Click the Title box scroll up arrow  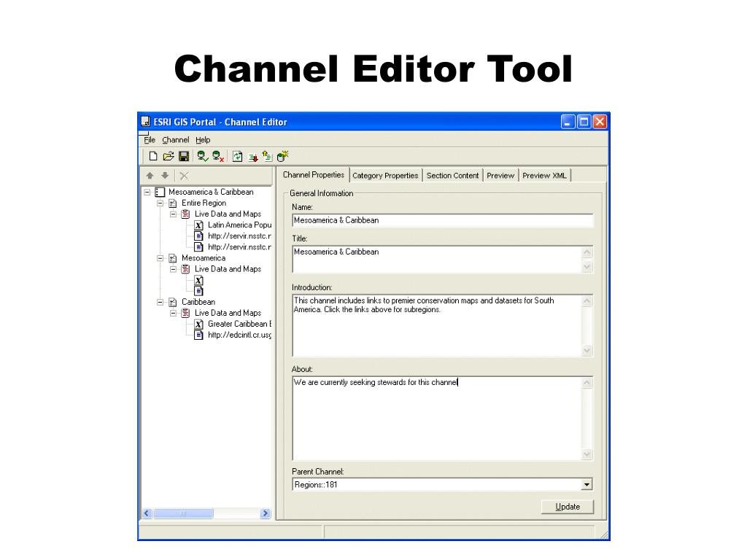pos(587,252)
